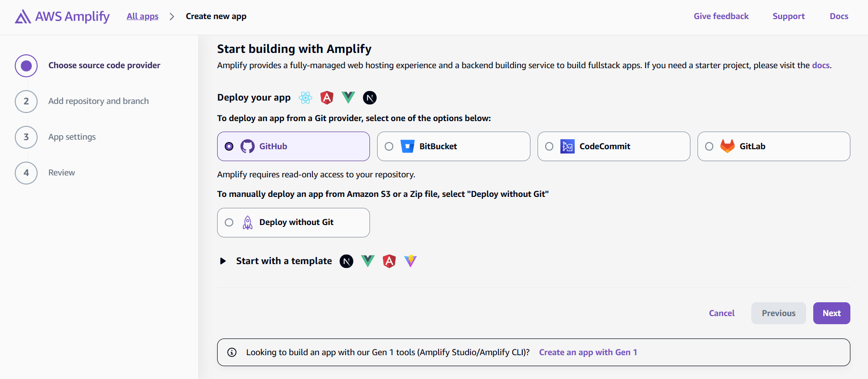The width and height of the screenshot is (868, 379).
Task: Select the GitHub radio button
Action: tap(229, 146)
